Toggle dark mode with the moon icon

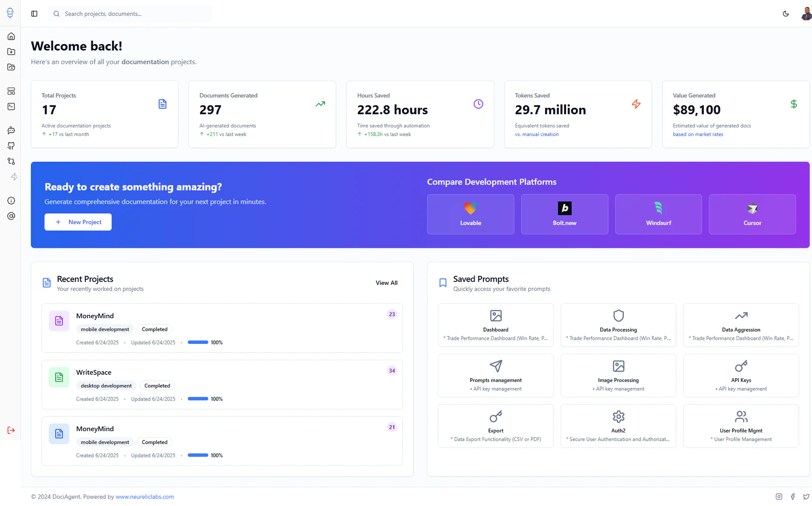pyautogui.click(x=786, y=14)
